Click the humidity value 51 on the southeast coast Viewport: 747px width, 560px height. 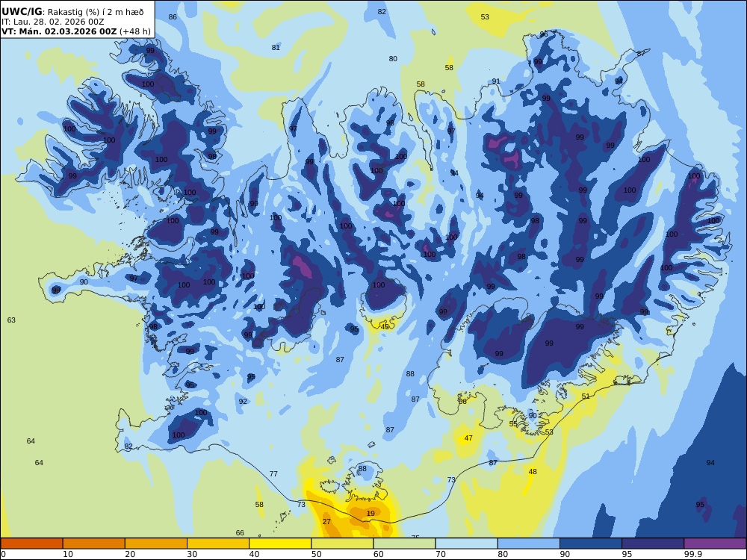pyautogui.click(x=586, y=396)
